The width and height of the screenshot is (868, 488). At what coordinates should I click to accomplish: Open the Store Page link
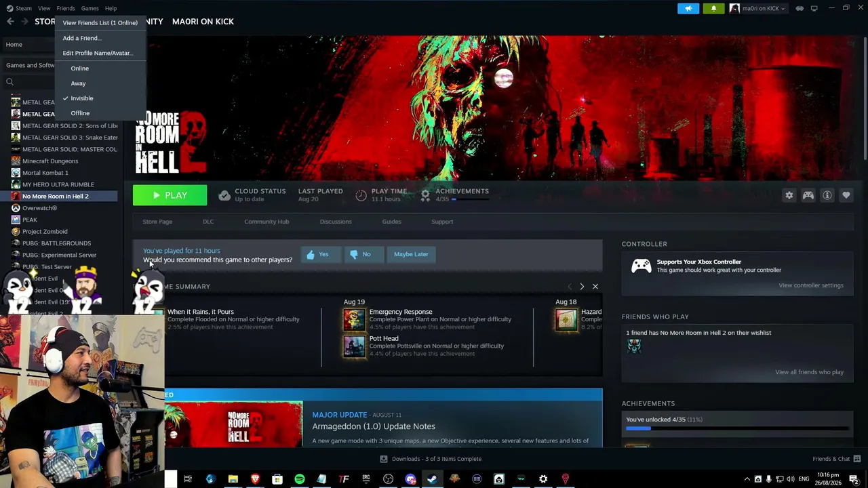click(x=157, y=222)
